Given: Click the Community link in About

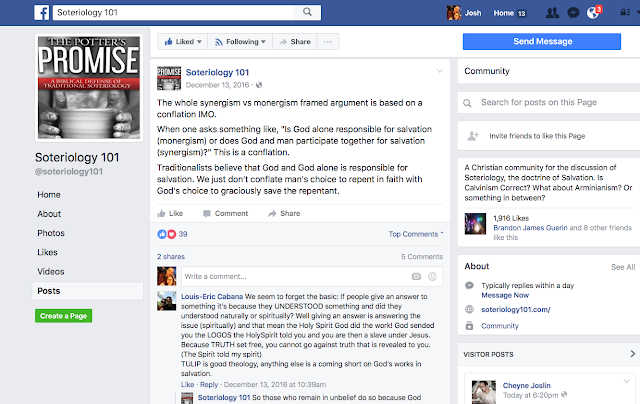Looking at the screenshot, I should tap(500, 326).
